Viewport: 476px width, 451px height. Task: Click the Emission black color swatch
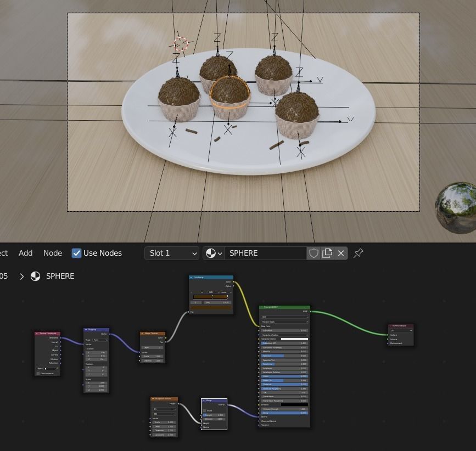click(x=294, y=404)
